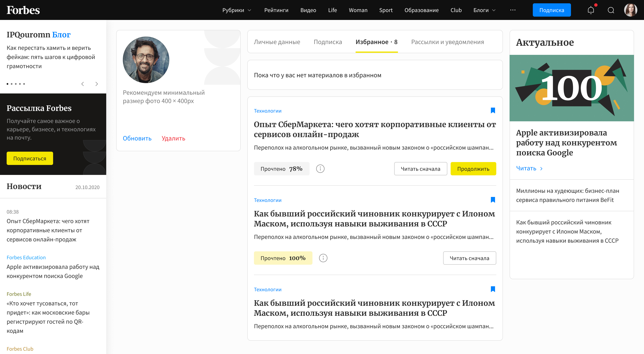The width and height of the screenshot is (644, 354).
Task: Toggle bookmark on second Илон Маск article
Action: 493,200
